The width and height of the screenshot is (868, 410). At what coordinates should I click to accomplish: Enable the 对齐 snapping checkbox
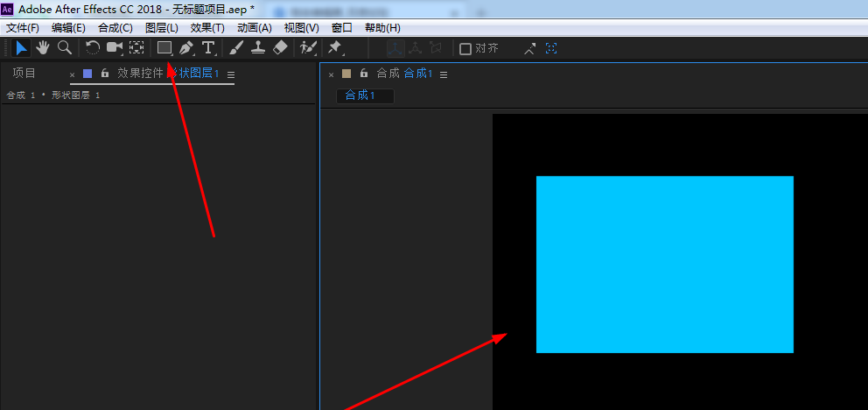[x=465, y=49]
